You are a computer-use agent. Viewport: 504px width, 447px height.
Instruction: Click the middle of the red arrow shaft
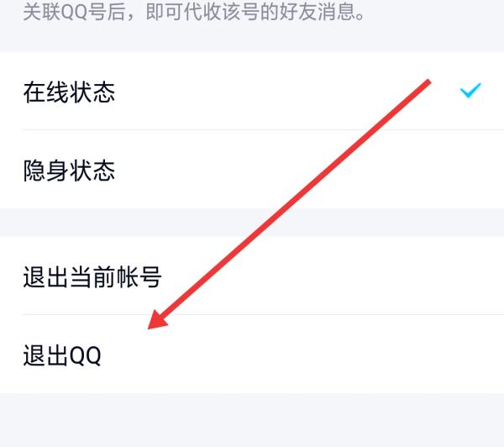(290, 206)
